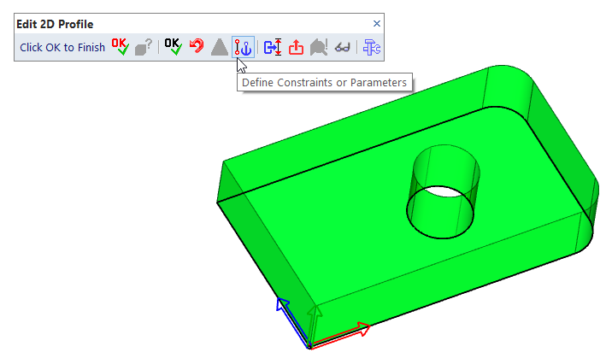Click the eyeglasses preview icon
The height and width of the screenshot is (364, 612).
(342, 48)
